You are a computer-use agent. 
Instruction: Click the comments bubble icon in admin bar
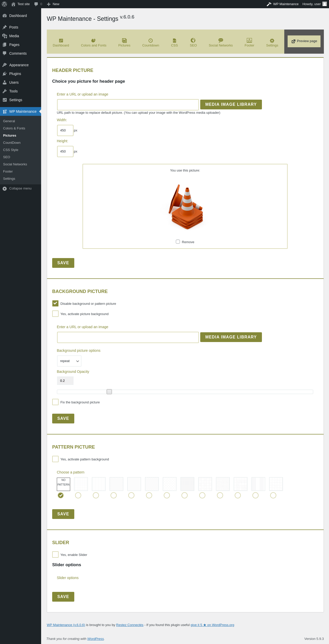point(36,4)
